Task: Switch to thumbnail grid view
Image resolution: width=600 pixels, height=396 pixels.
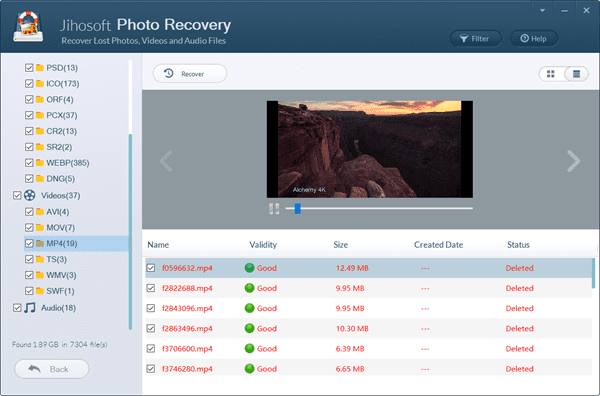Action: [x=551, y=74]
